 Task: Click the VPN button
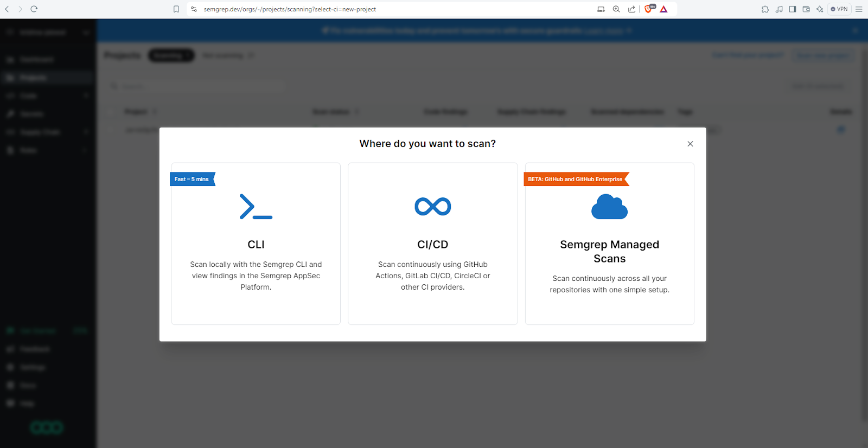point(839,9)
